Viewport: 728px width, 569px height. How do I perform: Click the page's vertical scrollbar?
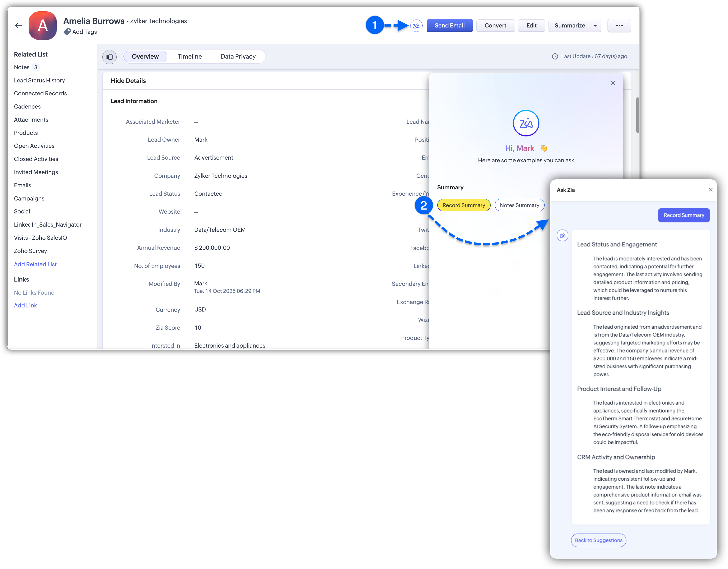point(637,115)
